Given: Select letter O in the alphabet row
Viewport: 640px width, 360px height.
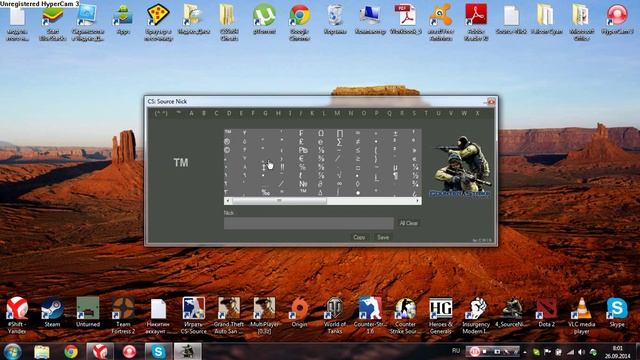Looking at the screenshot, I should [364, 113].
